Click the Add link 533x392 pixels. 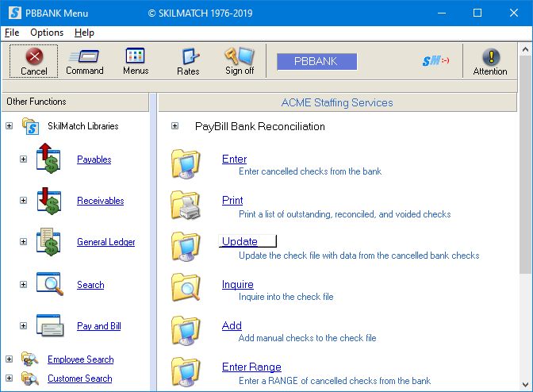coord(232,325)
